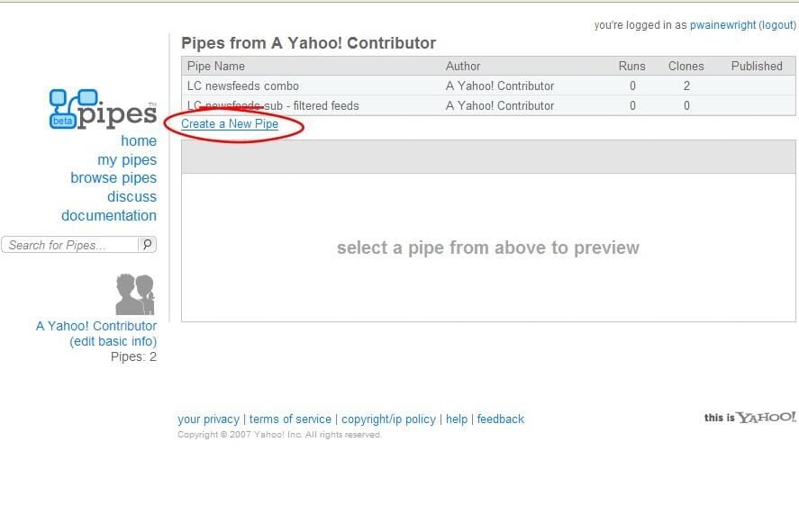Open the feedback footer link
The height and width of the screenshot is (532, 799).
[501, 419]
